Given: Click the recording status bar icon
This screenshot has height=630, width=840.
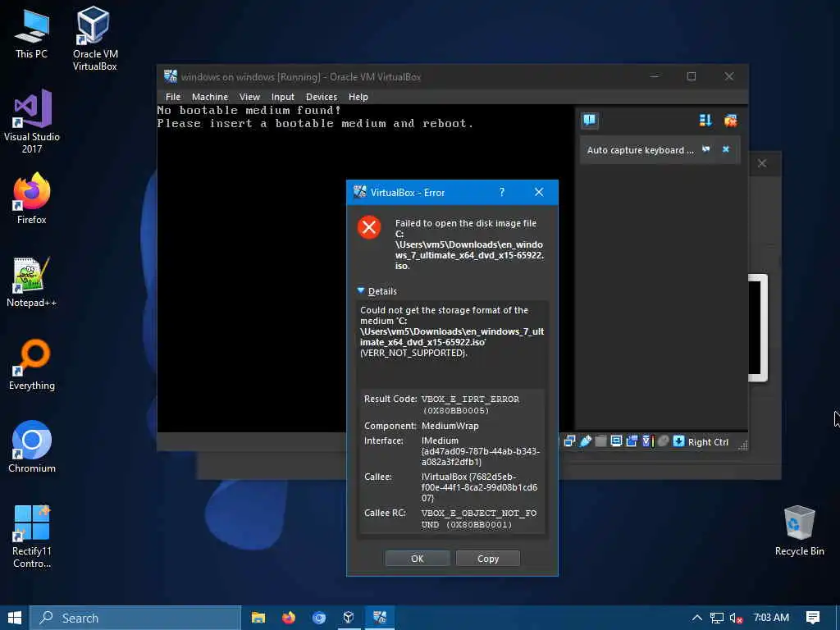Looking at the screenshot, I should pos(632,441).
